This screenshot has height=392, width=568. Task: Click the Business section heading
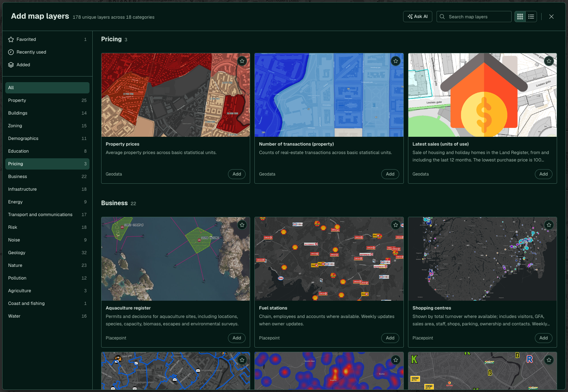[x=115, y=203]
